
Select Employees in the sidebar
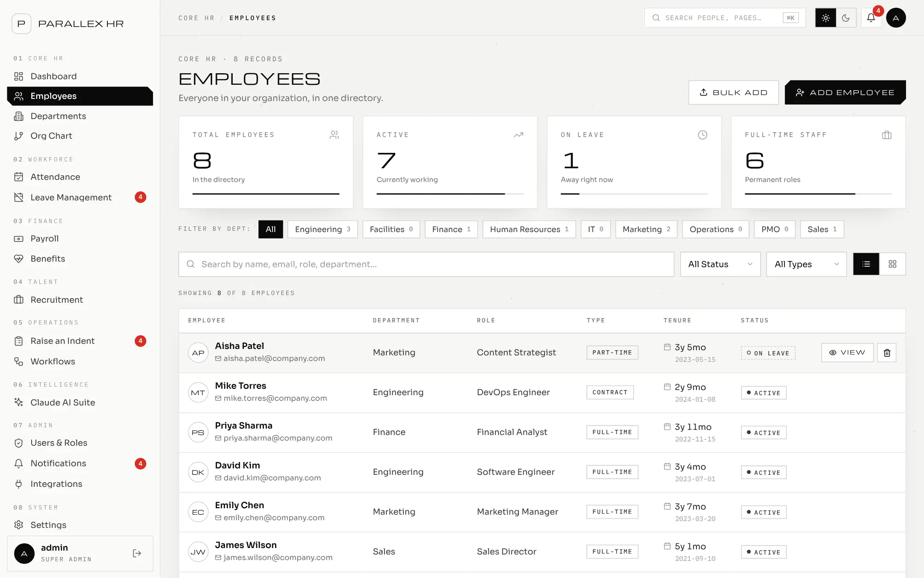coord(80,96)
